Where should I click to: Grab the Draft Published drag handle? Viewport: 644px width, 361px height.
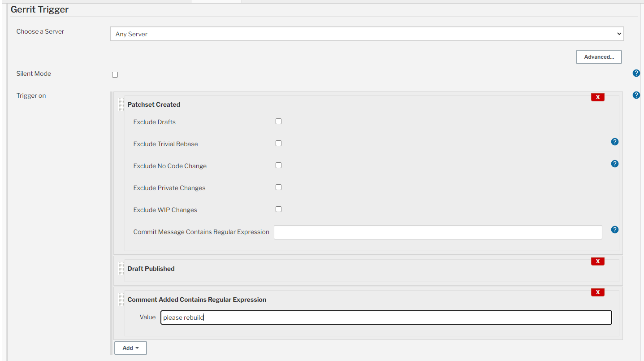(121, 268)
